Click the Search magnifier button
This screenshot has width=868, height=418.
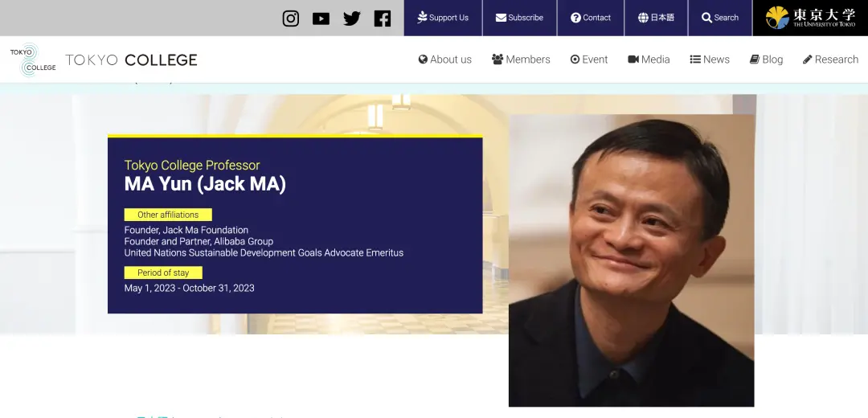[x=720, y=18]
